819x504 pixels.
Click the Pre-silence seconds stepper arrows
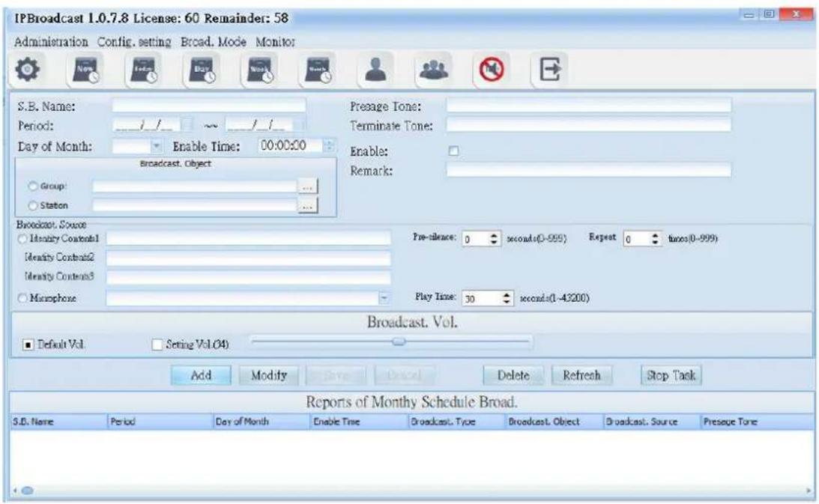(494, 239)
